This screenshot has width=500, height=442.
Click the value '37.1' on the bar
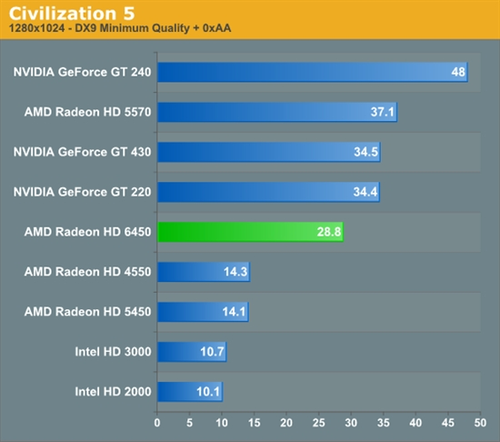click(383, 112)
